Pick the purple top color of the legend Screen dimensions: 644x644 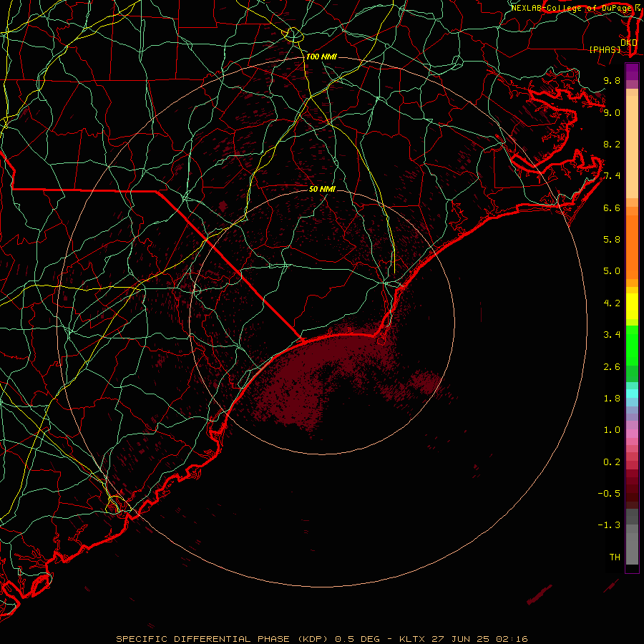[632, 72]
